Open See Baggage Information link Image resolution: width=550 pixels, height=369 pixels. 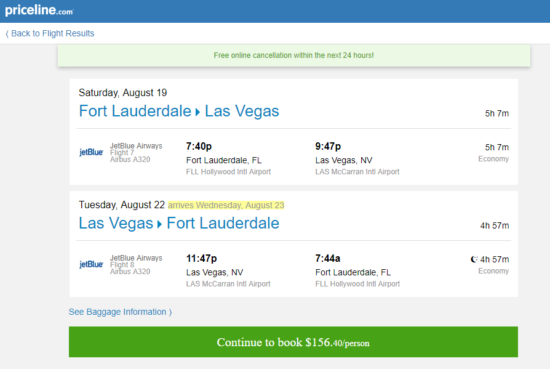[120, 312]
